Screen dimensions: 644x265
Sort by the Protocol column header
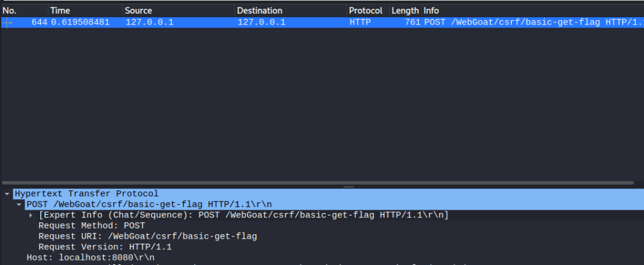pyautogui.click(x=367, y=11)
